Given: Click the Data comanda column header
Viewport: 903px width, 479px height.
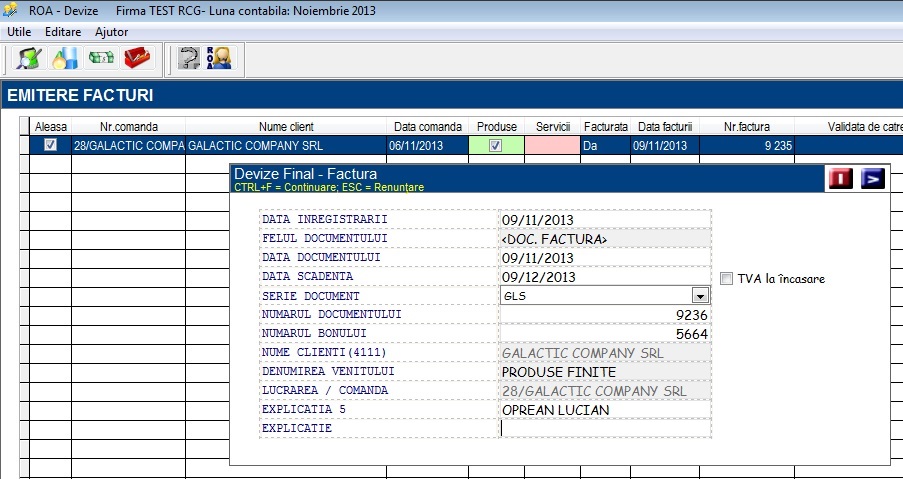Looking at the screenshot, I should [427, 127].
